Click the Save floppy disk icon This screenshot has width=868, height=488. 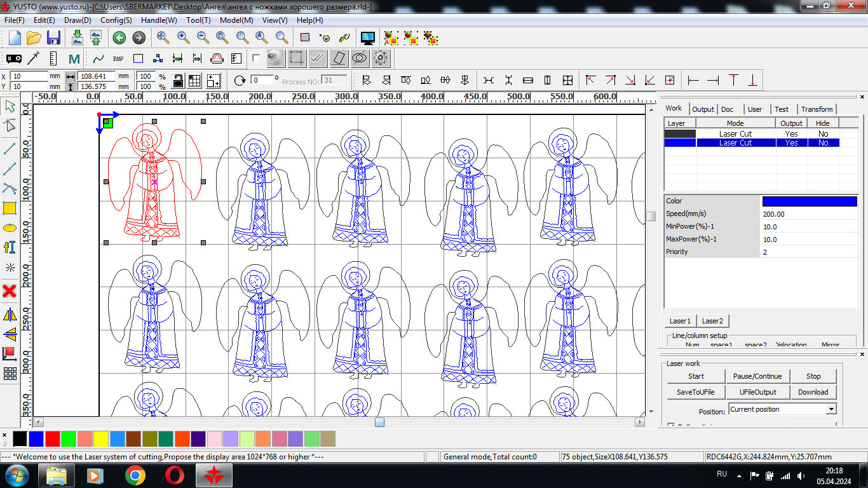(53, 37)
